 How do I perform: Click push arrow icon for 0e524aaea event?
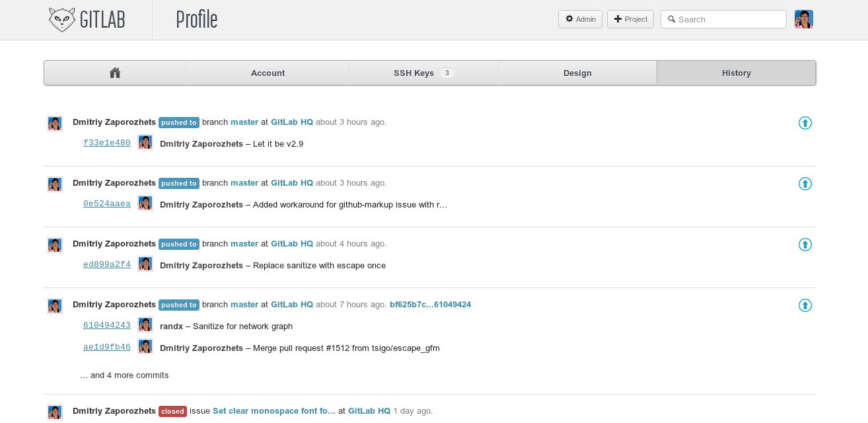pos(805,184)
